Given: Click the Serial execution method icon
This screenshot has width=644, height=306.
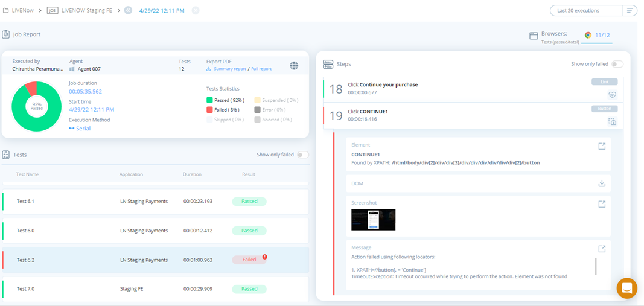Looking at the screenshot, I should coord(72,129).
